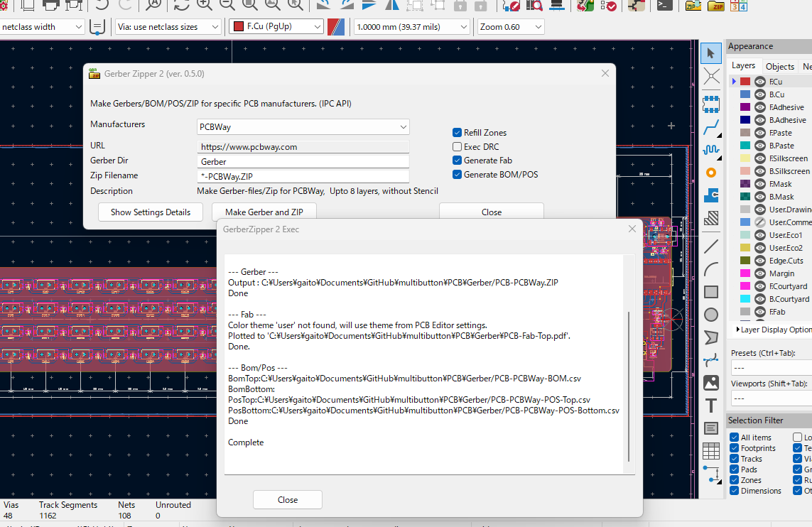Open the Manufacturers PCBWay dropdown
812x527 pixels.
303,127
